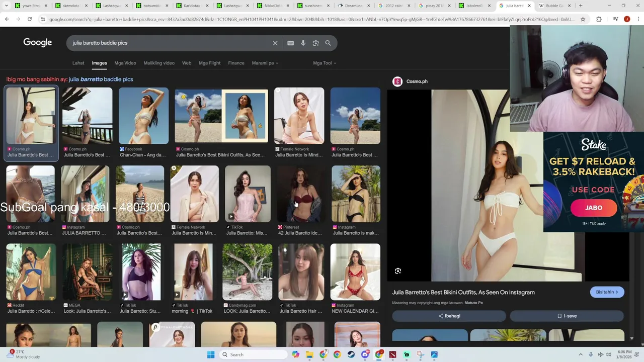The height and width of the screenshot is (362, 644).
Task: Switch to the DreamLea browser tab
Action: (354, 6)
